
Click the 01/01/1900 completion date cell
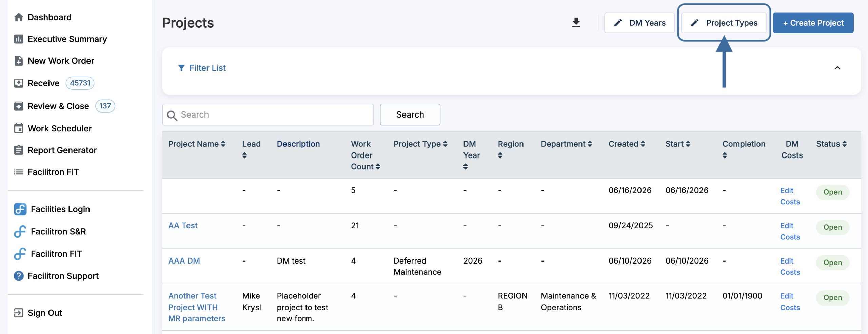pos(742,296)
